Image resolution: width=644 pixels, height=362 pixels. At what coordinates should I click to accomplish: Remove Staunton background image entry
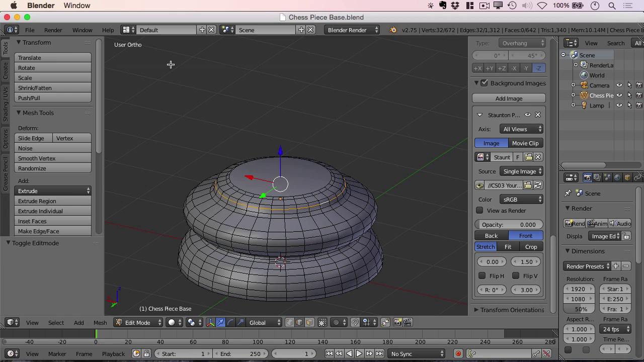(x=538, y=115)
